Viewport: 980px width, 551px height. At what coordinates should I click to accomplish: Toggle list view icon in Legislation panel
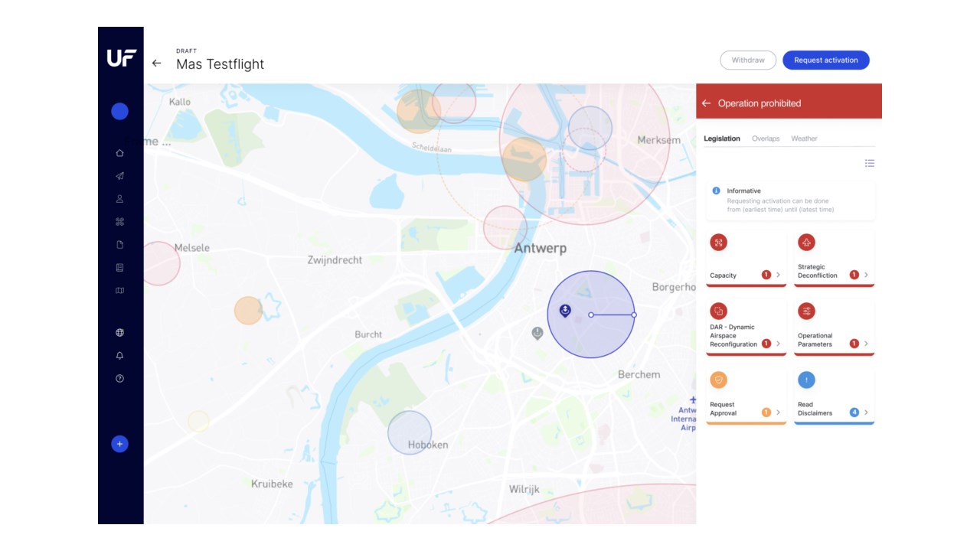[870, 163]
